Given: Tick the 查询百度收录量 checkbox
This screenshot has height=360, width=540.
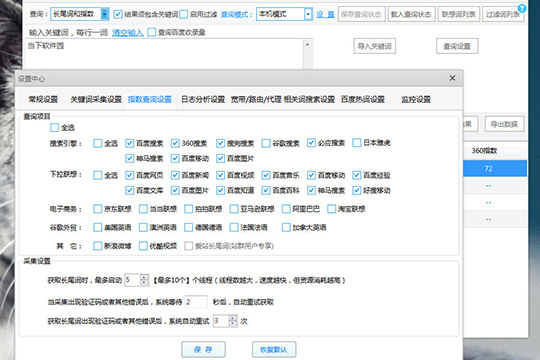Looking at the screenshot, I should 151,32.
